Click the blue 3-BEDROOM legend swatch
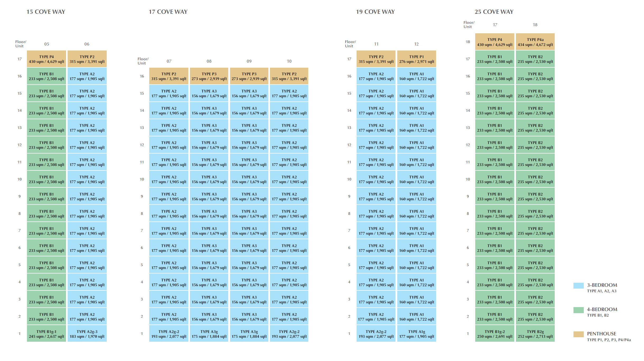Viewport: 644px width, 361px height. pyautogui.click(x=578, y=285)
